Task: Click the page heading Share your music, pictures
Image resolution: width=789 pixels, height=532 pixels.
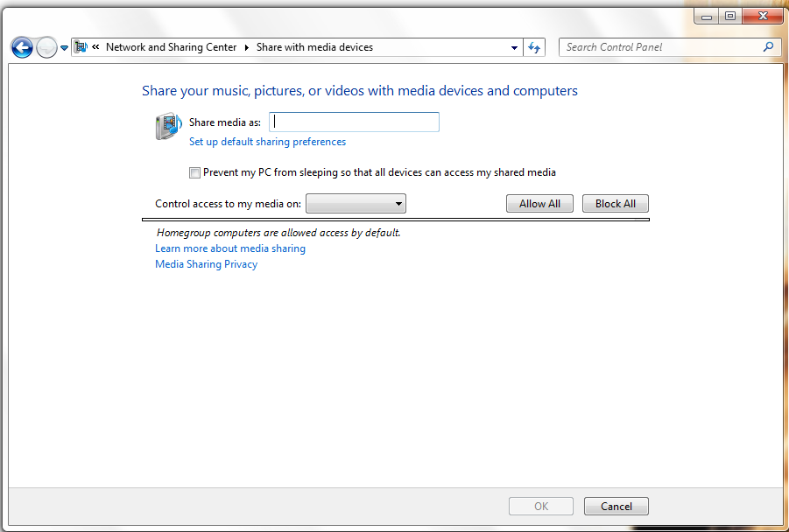Action: tap(360, 91)
